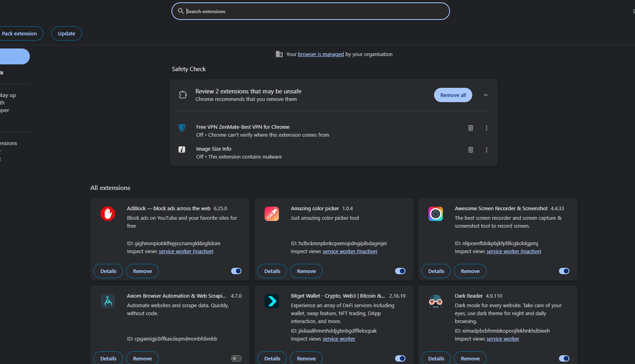This screenshot has height=364, width=635.
Task: Open Details for AdBlock
Action: (x=108, y=271)
